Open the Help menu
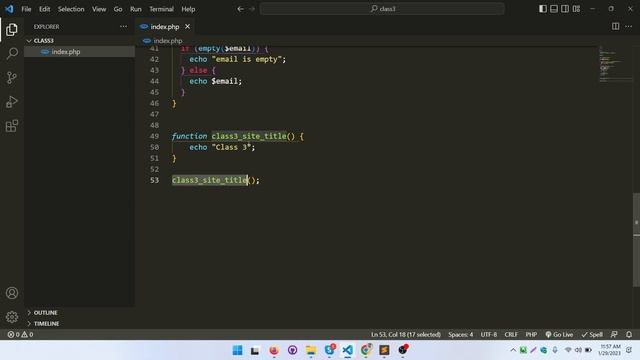The width and height of the screenshot is (640, 360). tap(188, 9)
